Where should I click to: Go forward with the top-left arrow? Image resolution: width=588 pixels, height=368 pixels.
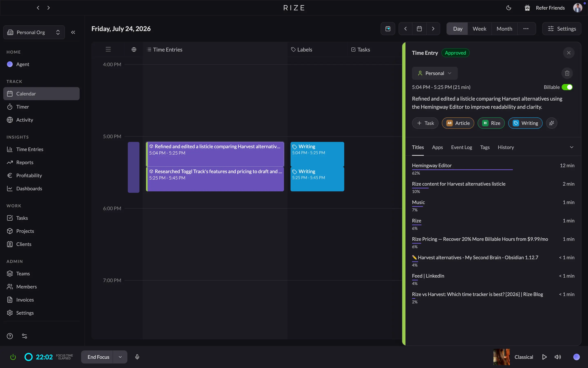pyautogui.click(x=49, y=8)
